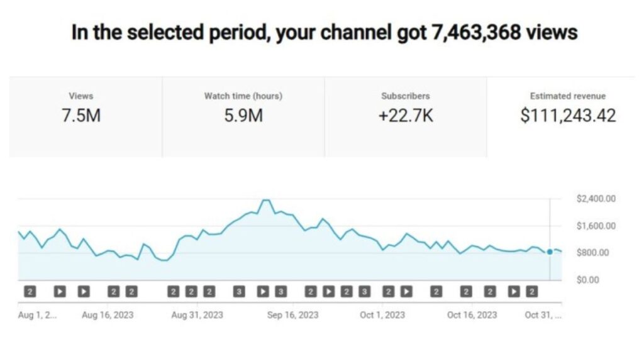Click the '3' marker just before Oct 1
The width and height of the screenshot is (644, 337).
click(364, 292)
